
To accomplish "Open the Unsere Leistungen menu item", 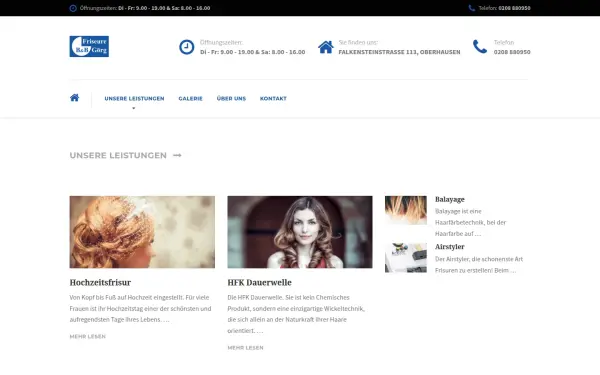I will (x=134, y=98).
